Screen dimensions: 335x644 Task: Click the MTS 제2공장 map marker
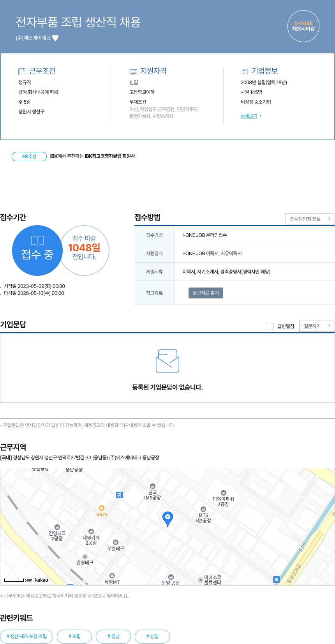[x=203, y=509]
